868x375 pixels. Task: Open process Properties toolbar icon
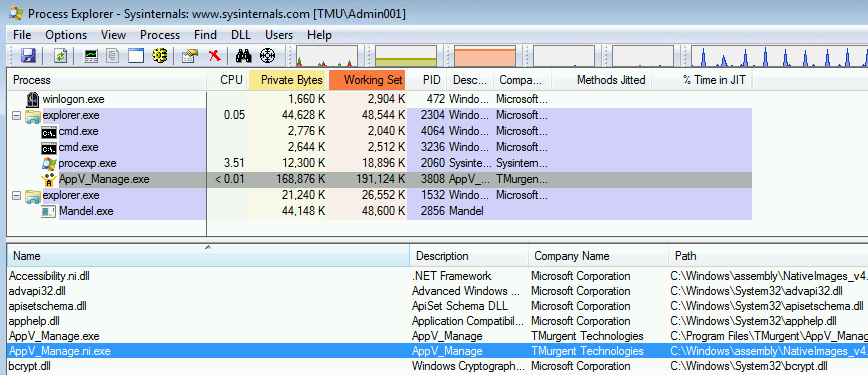(x=190, y=55)
